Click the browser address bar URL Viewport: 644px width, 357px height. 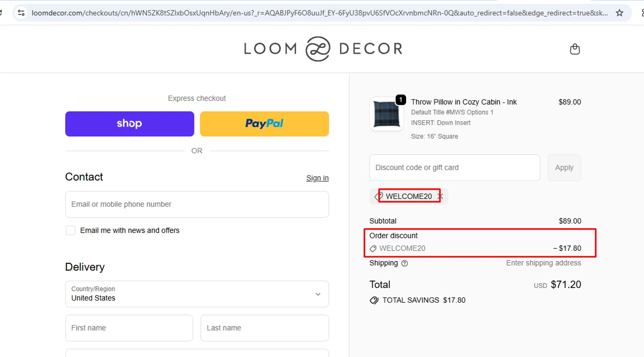pos(319,13)
